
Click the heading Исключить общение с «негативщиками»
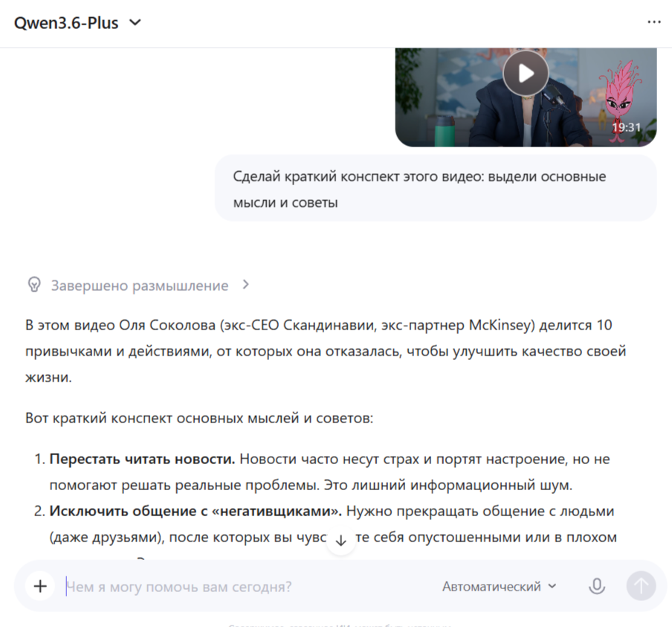tap(196, 511)
